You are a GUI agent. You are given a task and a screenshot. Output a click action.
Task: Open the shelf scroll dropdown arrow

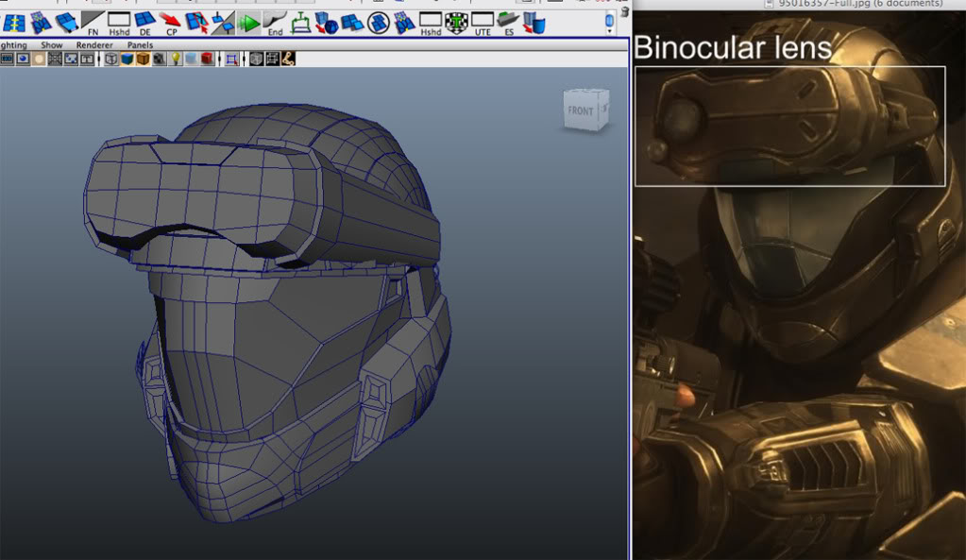click(609, 31)
